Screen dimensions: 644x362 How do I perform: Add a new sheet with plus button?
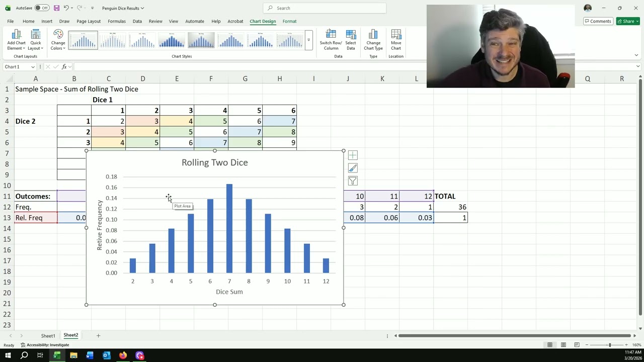tap(98, 336)
